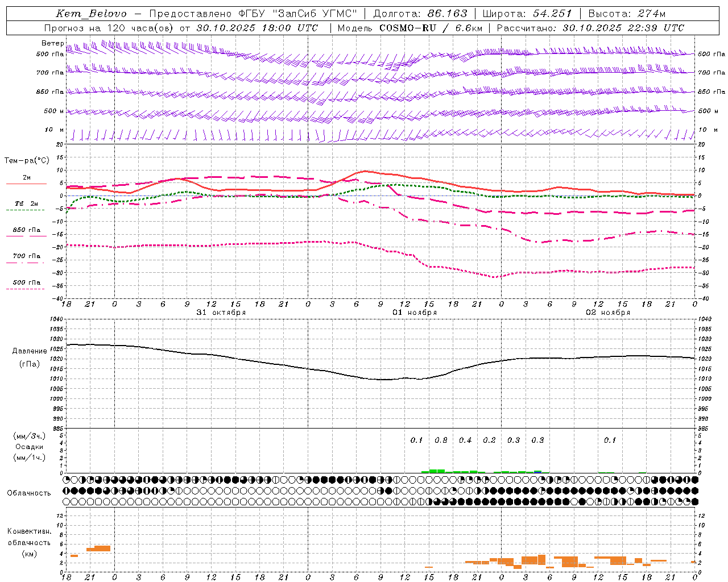Select the latitude value 54.251
The image size is (728, 582).
[552, 14]
